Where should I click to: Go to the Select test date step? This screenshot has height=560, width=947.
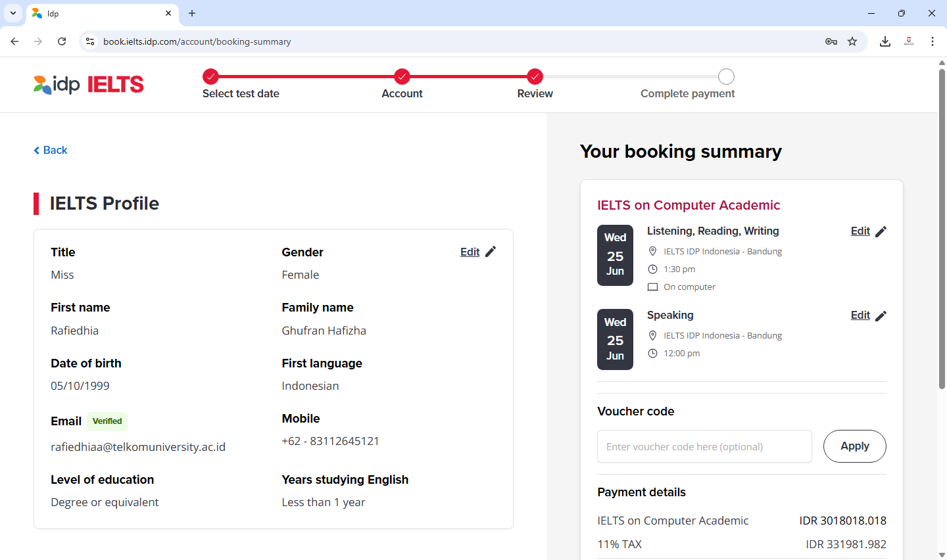[210, 77]
